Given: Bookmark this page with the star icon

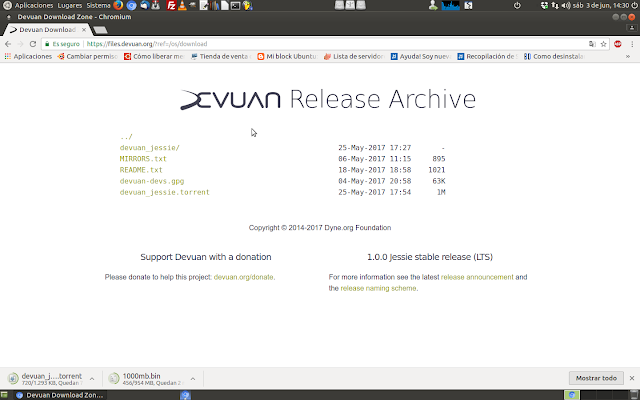Looking at the screenshot, I should click(603, 44).
